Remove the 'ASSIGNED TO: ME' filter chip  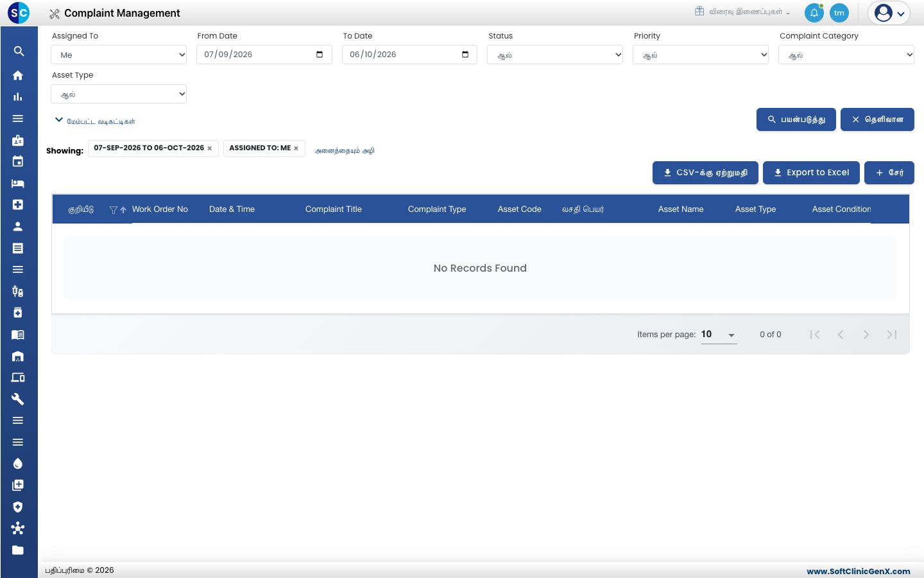[x=296, y=148]
